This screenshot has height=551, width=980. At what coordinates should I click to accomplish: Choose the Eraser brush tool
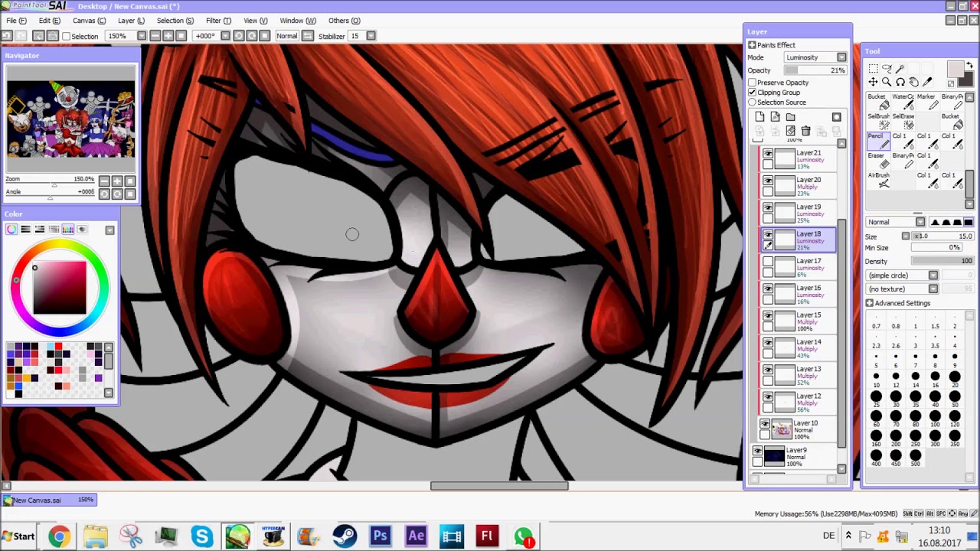tap(879, 161)
